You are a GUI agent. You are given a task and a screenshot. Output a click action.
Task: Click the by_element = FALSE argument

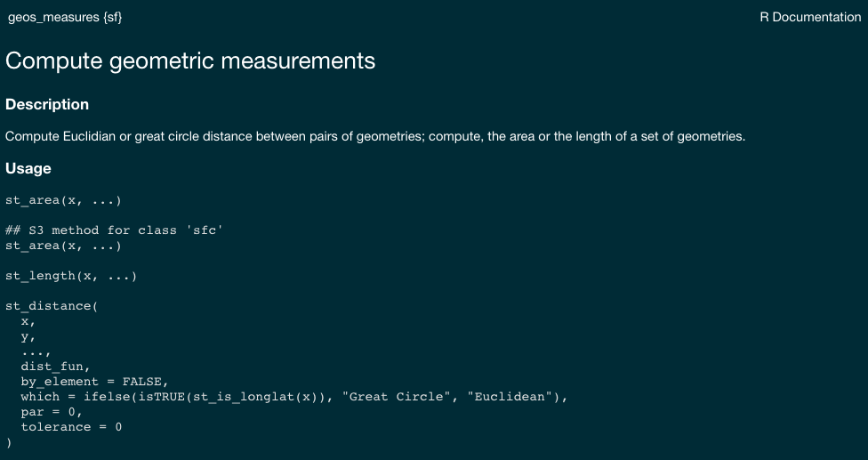[94, 382]
